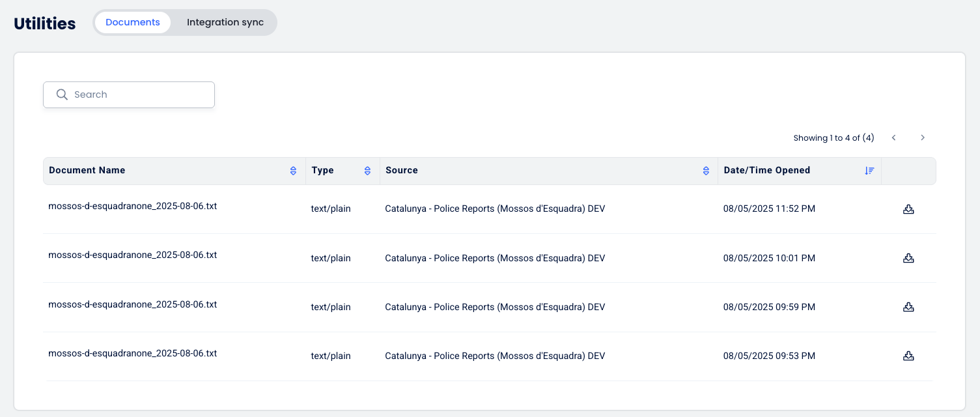Image resolution: width=980 pixels, height=417 pixels.
Task: Sort by Document Name using its sort arrows
Action: 293,171
